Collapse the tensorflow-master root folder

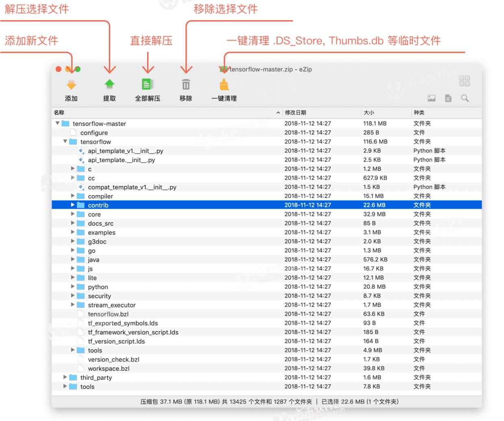click(x=57, y=123)
